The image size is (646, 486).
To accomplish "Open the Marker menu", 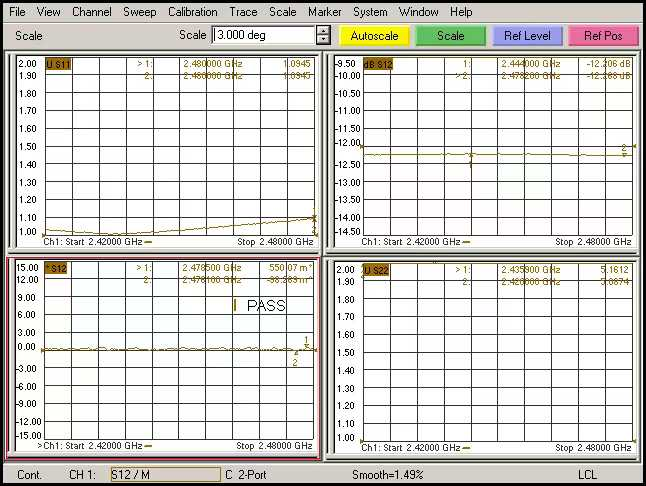I will [324, 12].
